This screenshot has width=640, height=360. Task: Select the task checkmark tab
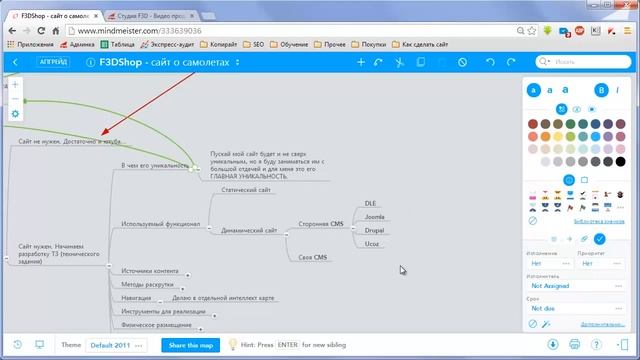[600, 239]
